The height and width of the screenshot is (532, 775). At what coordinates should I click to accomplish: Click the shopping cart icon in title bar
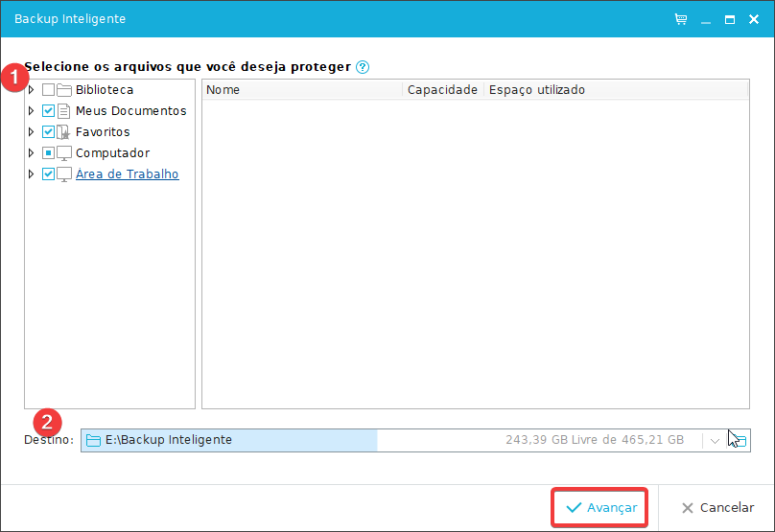click(x=681, y=19)
